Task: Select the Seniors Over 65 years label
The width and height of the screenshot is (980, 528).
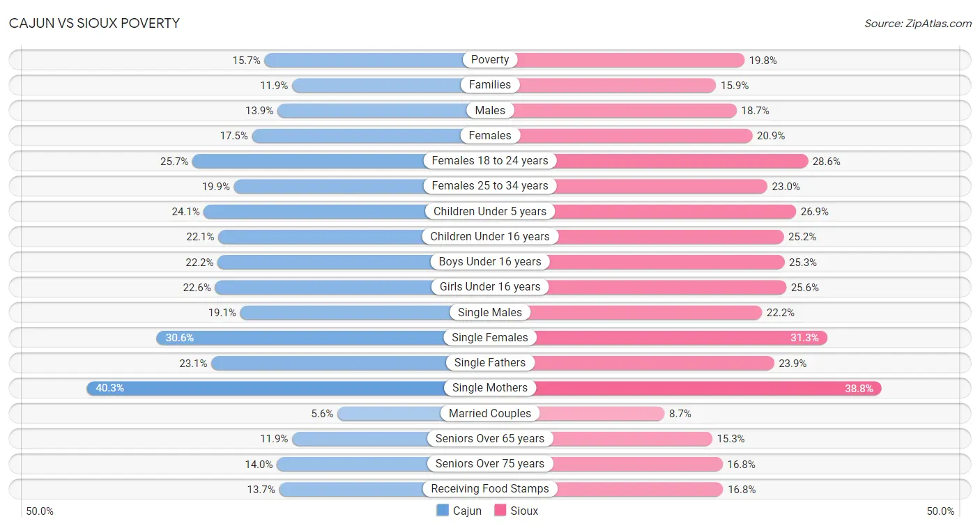Action: point(490,439)
